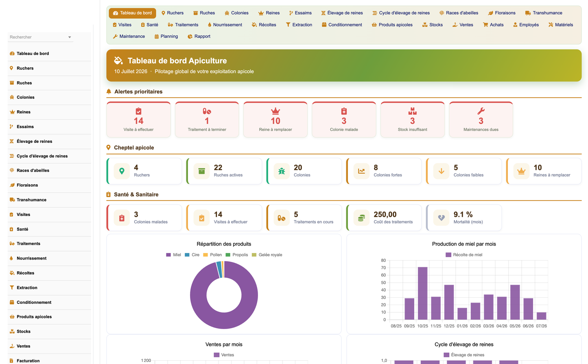Open Santé in the sidebar
The height and width of the screenshot is (364, 588).
pos(49,229)
